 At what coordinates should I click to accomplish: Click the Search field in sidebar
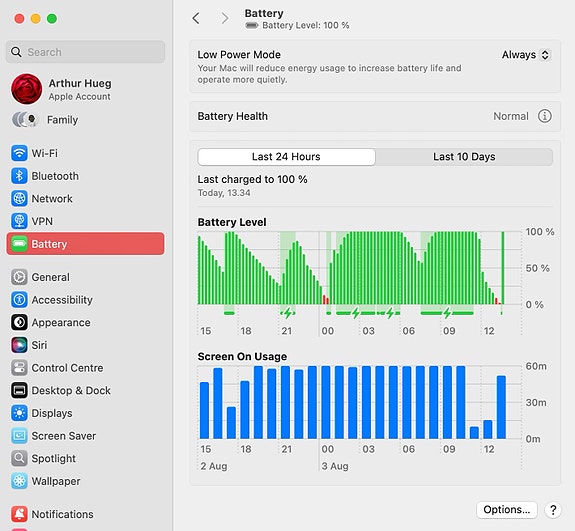point(85,52)
